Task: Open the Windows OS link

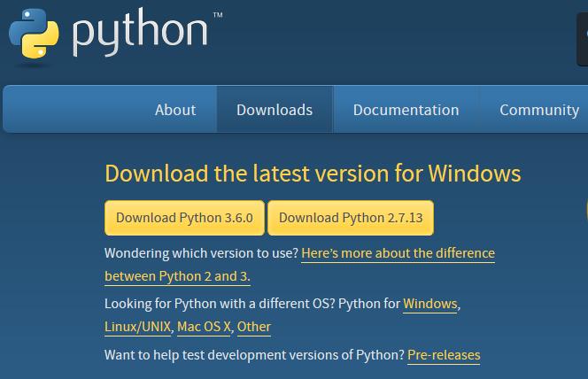Action: coord(430,304)
